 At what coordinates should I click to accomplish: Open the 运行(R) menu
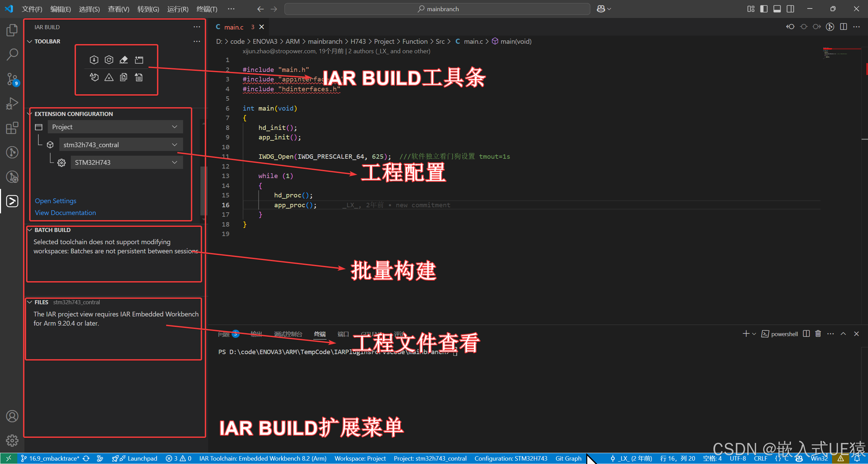(177, 9)
